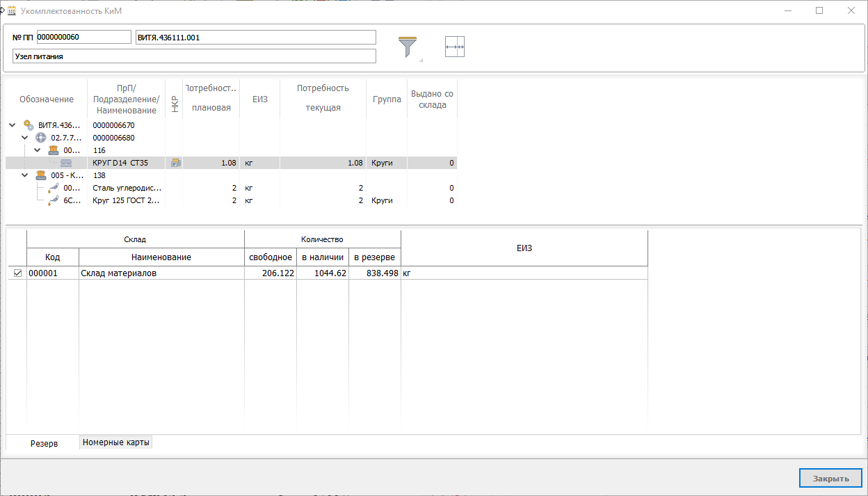Screen dimensions: 868x496
Task: Switch to the Номерные карты tab
Action: point(115,442)
